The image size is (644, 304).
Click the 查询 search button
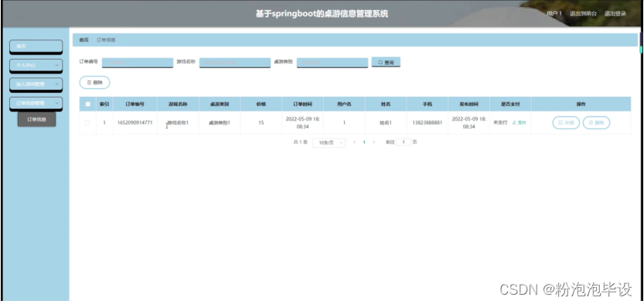pyautogui.click(x=386, y=62)
